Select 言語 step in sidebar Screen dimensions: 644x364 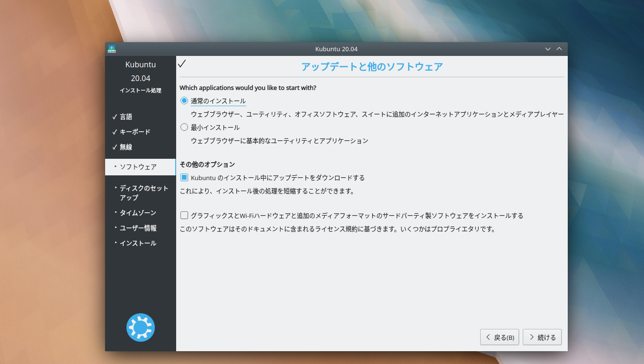click(126, 117)
